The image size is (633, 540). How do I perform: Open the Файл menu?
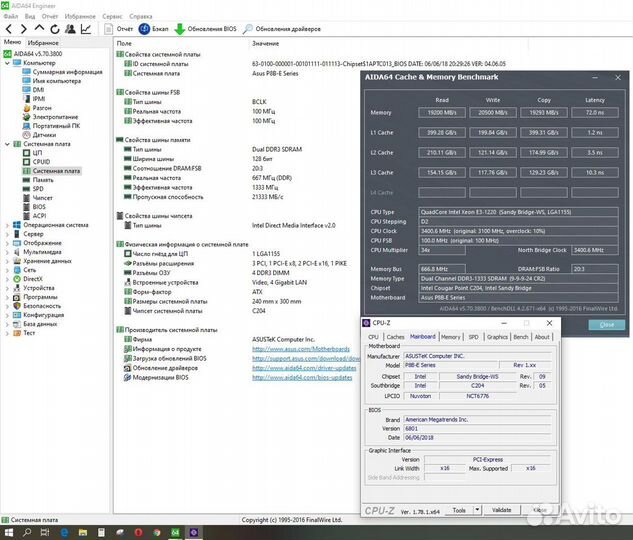pyautogui.click(x=11, y=16)
